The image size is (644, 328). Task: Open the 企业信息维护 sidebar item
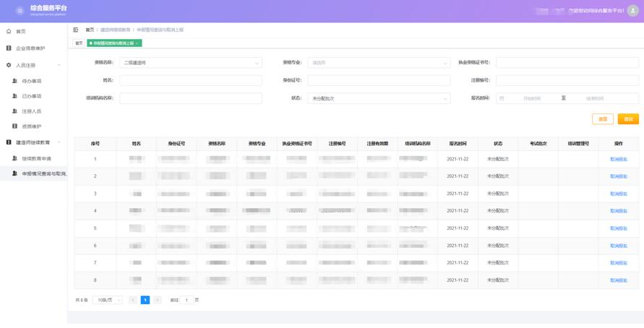point(30,48)
